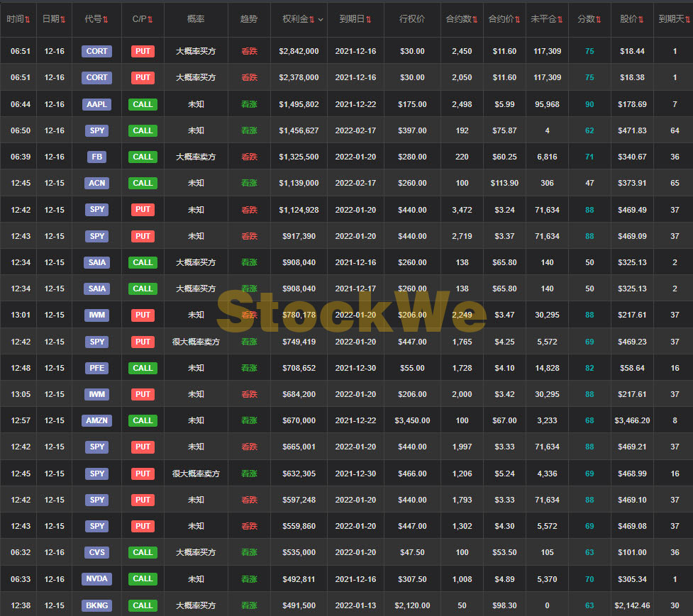Click the AMZN ticker badge
Screen dimensions: 693x616
(x=96, y=420)
